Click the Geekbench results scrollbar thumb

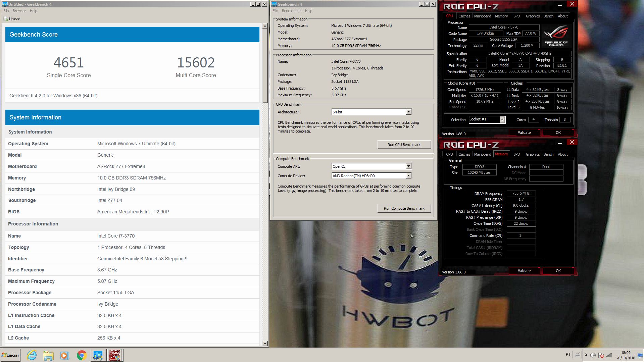point(265,66)
